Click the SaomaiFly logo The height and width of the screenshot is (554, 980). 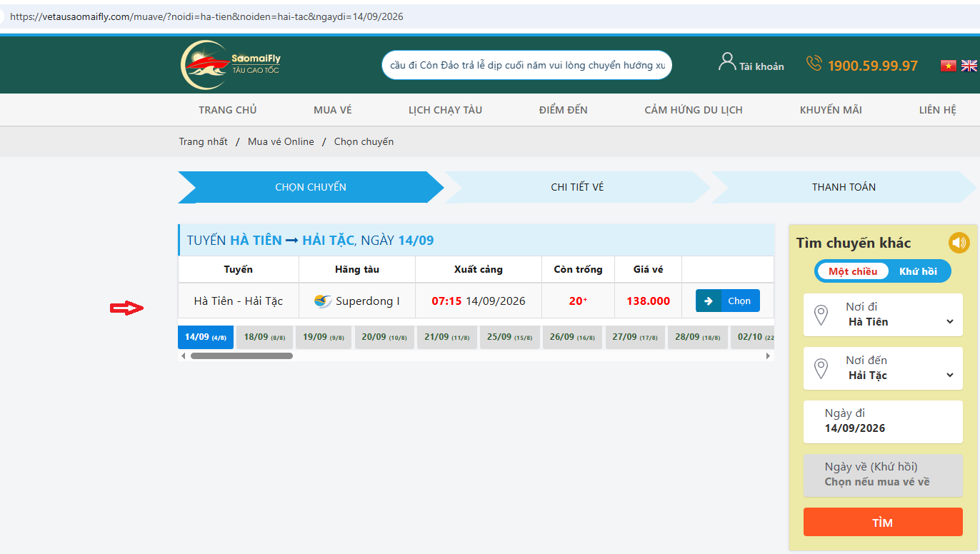tap(230, 65)
